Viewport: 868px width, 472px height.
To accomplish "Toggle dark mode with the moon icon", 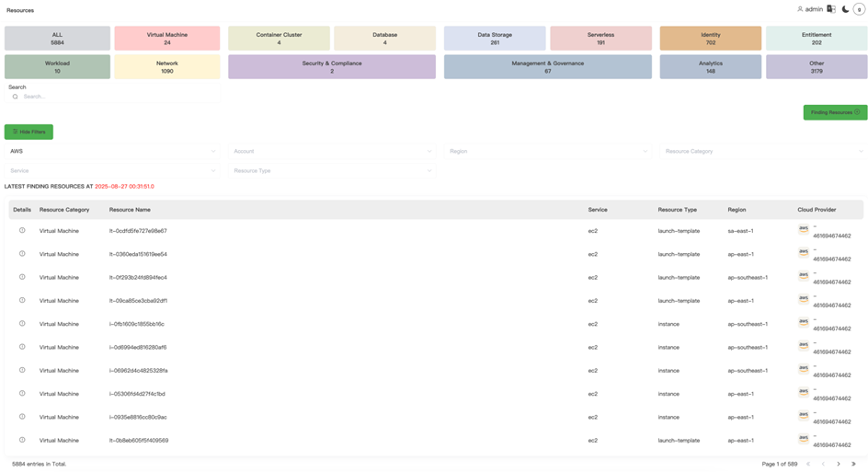I will (845, 9).
